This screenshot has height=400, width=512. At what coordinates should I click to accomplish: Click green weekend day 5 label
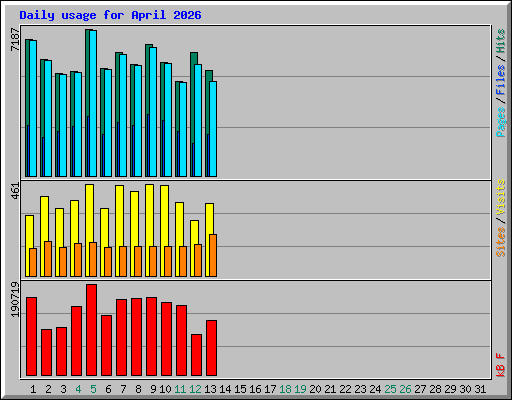pyautogui.click(x=93, y=389)
